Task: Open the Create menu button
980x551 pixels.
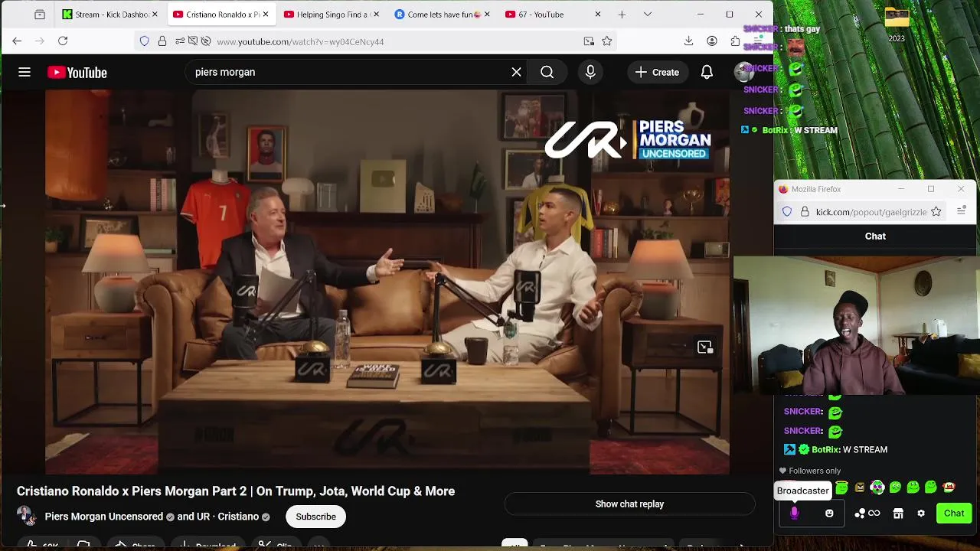Action: pos(657,72)
